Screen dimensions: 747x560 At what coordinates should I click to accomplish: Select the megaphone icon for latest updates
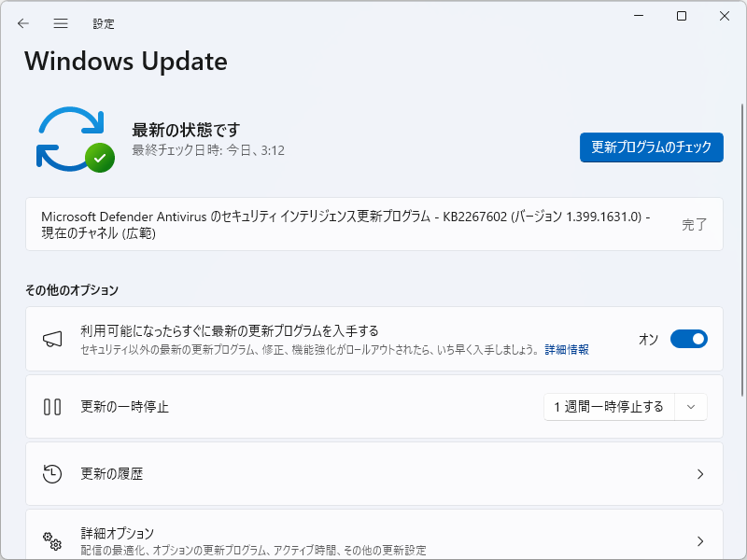[52, 338]
